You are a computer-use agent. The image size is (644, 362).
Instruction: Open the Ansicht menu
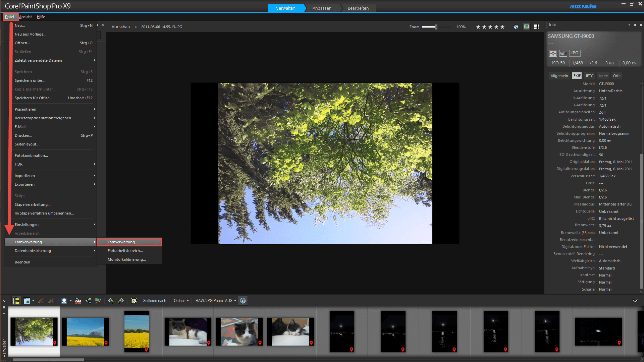[25, 17]
